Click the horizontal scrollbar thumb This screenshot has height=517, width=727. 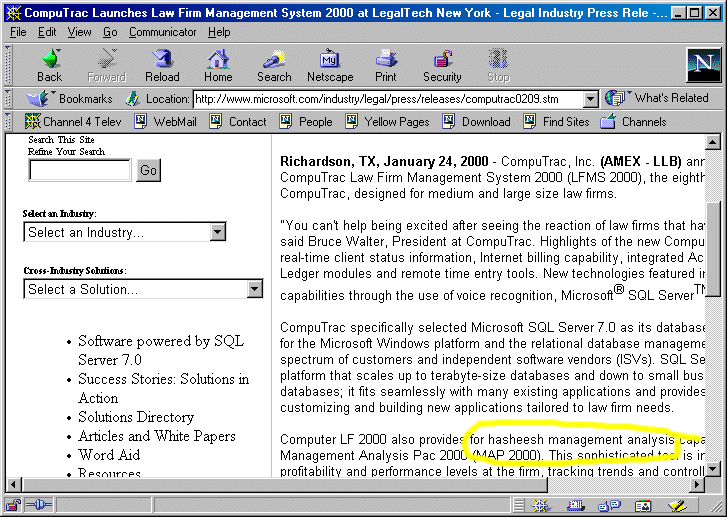tap(285, 485)
